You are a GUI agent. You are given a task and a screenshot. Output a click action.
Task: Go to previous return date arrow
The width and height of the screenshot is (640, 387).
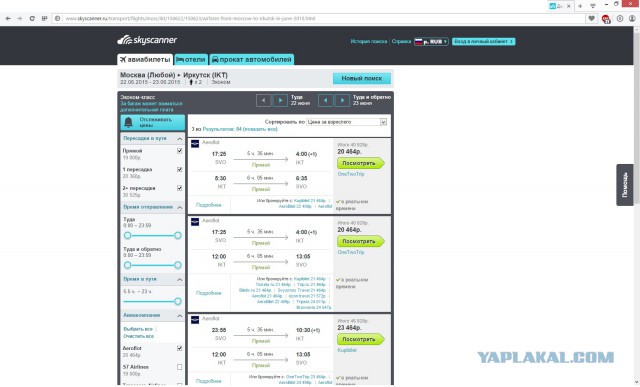coord(325,100)
